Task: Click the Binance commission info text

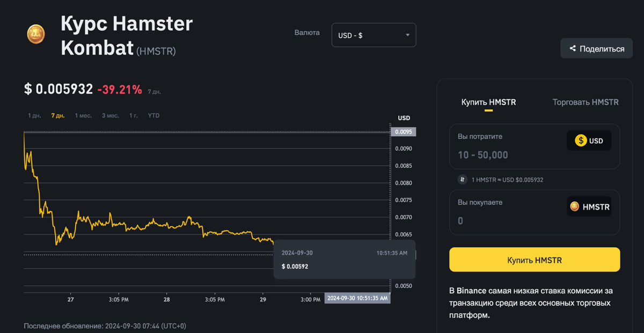Action: coord(531,303)
